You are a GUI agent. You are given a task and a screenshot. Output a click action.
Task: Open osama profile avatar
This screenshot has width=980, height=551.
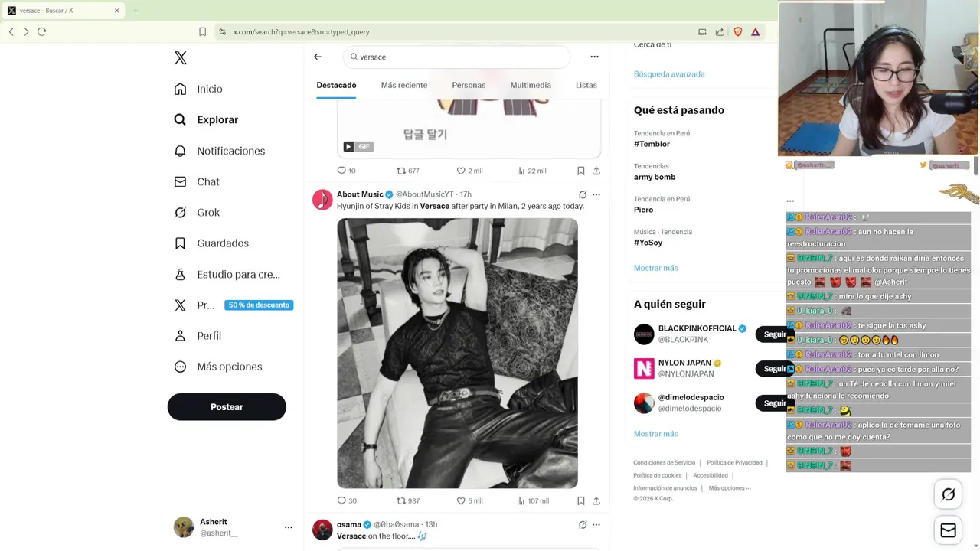(x=322, y=530)
